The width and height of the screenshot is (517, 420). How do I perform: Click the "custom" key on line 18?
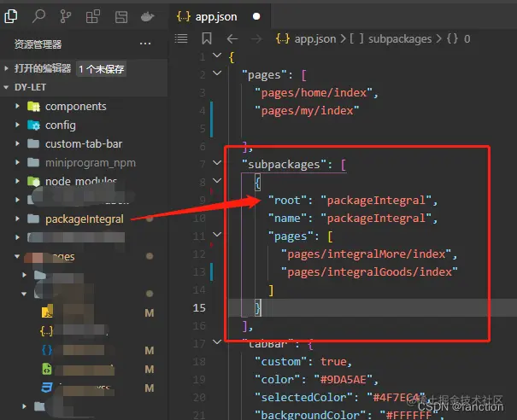[x=280, y=362]
